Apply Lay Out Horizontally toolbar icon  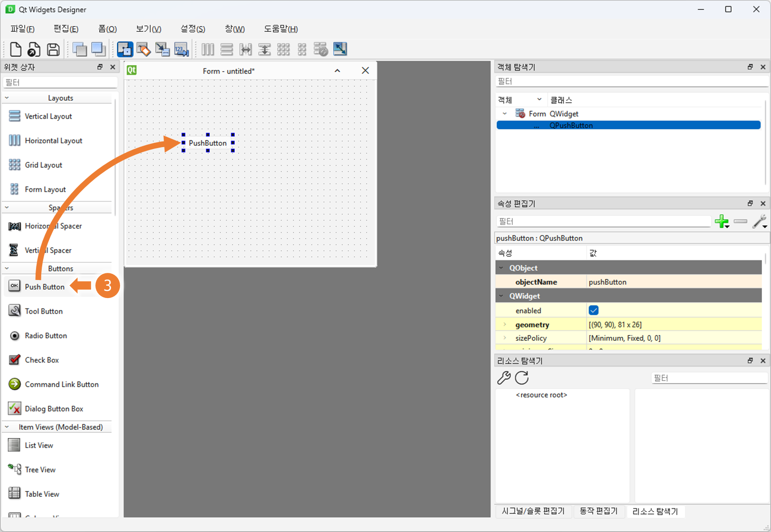[x=208, y=49]
